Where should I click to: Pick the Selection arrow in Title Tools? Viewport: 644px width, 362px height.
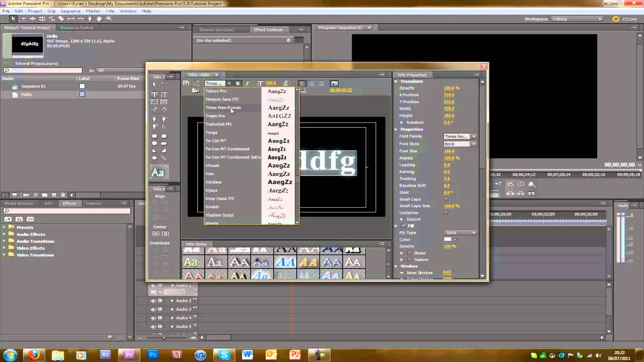[154, 84]
